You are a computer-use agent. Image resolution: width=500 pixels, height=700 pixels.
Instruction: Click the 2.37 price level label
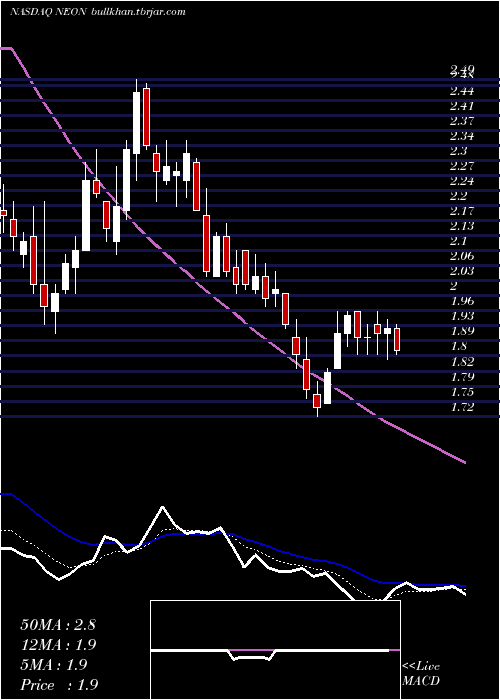(462, 121)
